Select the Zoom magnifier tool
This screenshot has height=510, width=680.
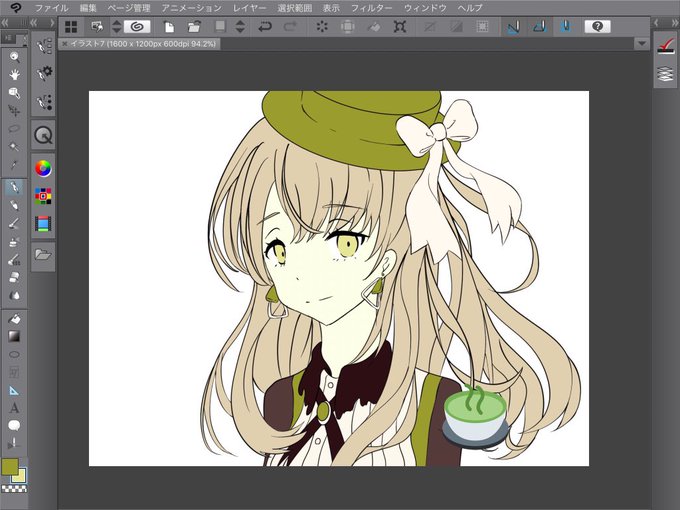point(14,57)
